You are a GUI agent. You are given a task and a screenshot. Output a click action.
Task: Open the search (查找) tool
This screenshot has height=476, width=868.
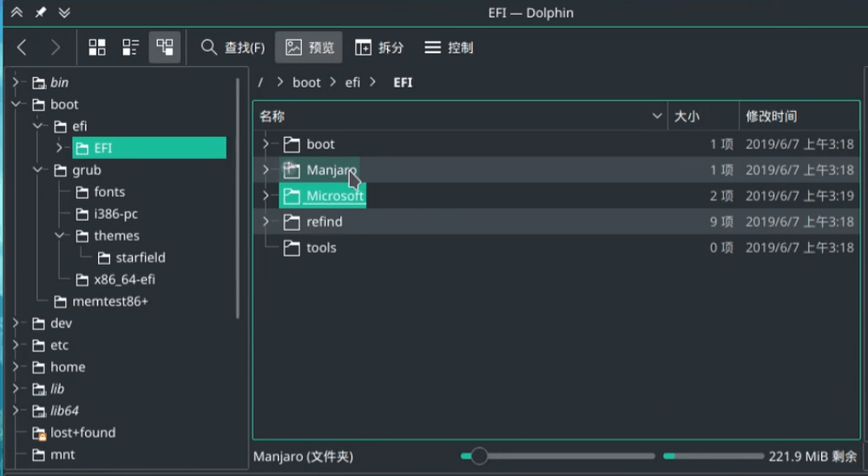coord(233,48)
